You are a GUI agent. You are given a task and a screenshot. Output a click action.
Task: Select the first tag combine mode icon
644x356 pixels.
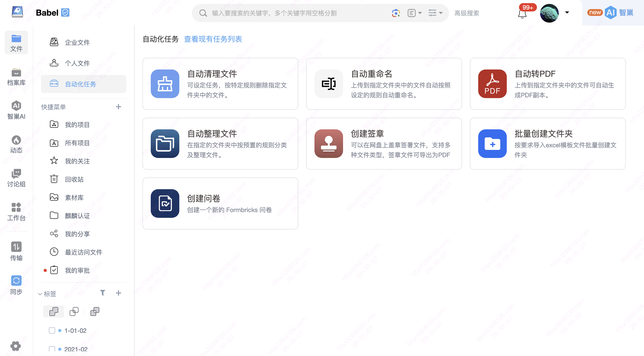tap(54, 311)
